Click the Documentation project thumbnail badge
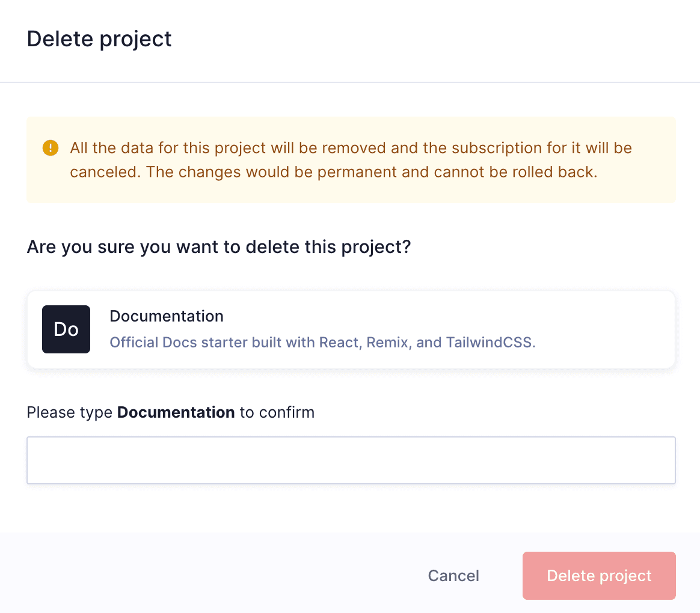700x613 pixels. coord(66,329)
